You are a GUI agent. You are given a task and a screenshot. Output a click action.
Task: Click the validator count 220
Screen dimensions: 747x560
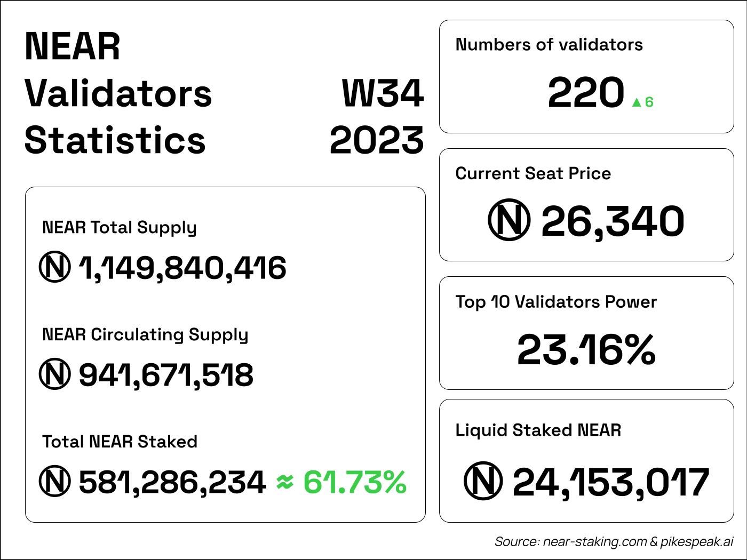point(585,93)
